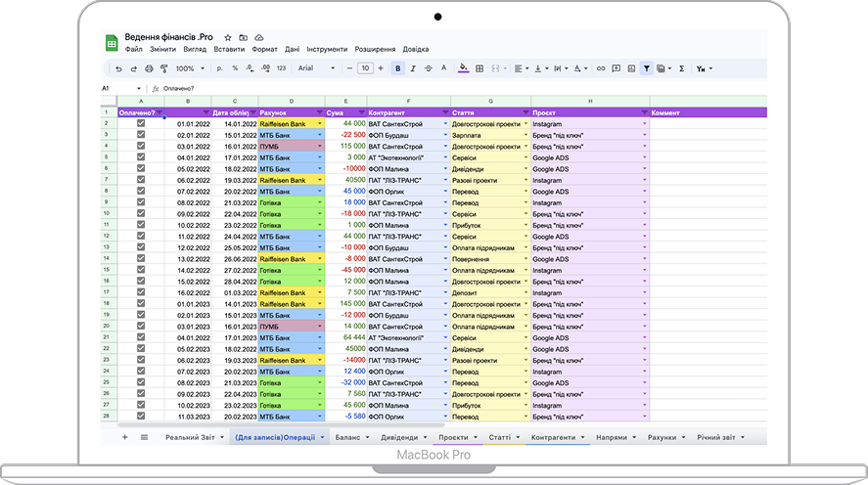Uncheck Оплачено box for 01.01.2022 row

(x=141, y=123)
